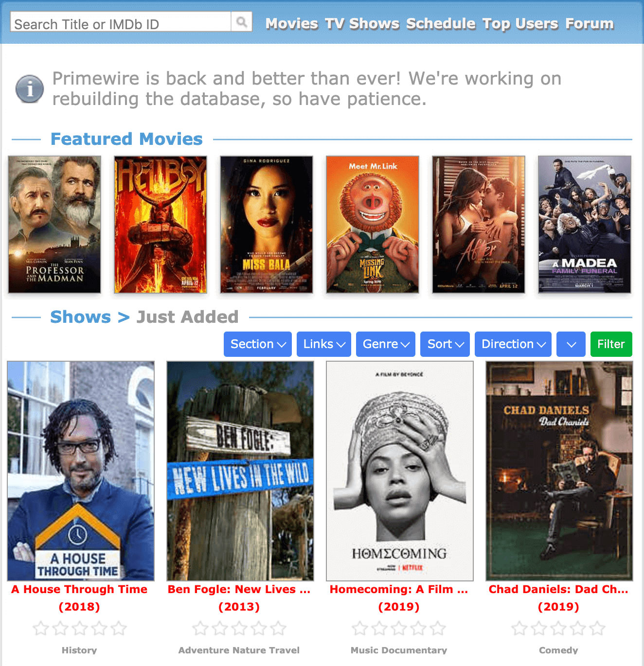
Task: Open the Forum tab
Action: point(590,23)
